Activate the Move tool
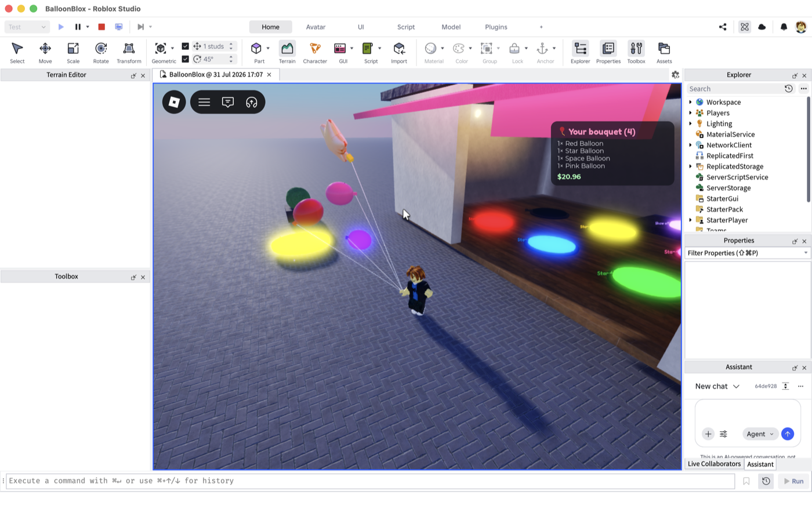This screenshot has width=812, height=509. coord(45,52)
